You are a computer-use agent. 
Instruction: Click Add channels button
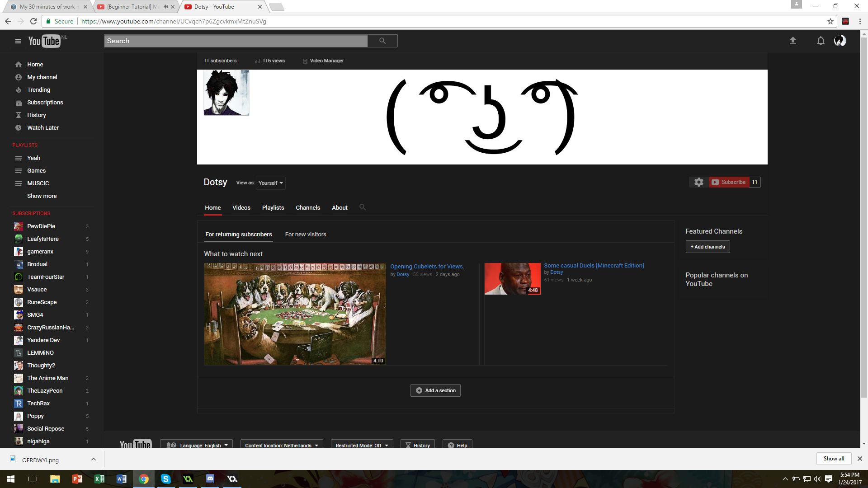pos(708,247)
